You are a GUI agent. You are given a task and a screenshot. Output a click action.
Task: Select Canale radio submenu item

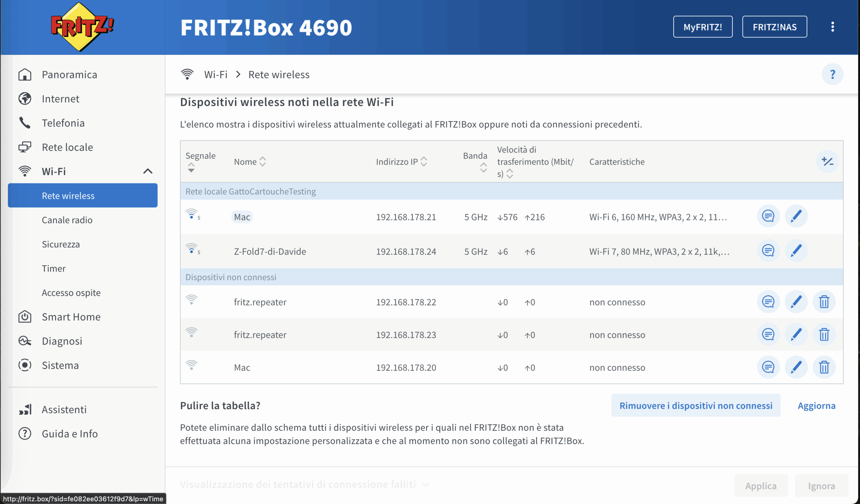click(x=83, y=220)
